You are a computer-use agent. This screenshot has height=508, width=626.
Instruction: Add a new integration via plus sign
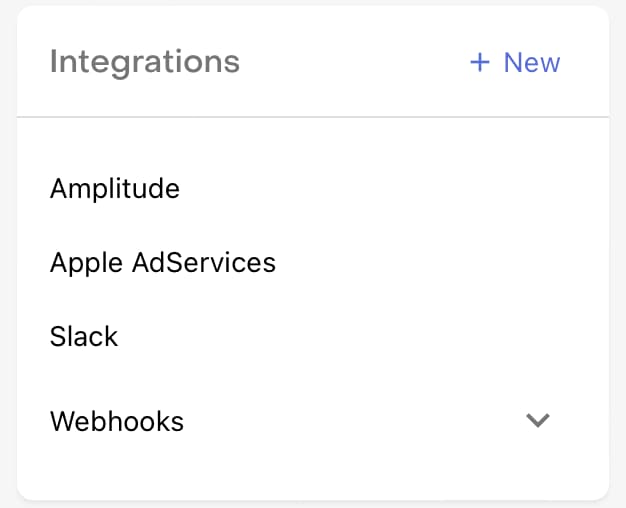point(480,62)
